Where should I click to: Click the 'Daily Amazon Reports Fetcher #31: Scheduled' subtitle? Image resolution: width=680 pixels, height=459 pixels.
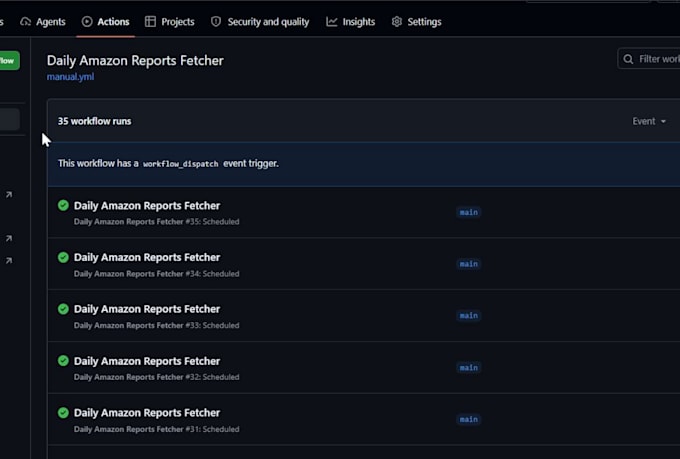(157, 429)
